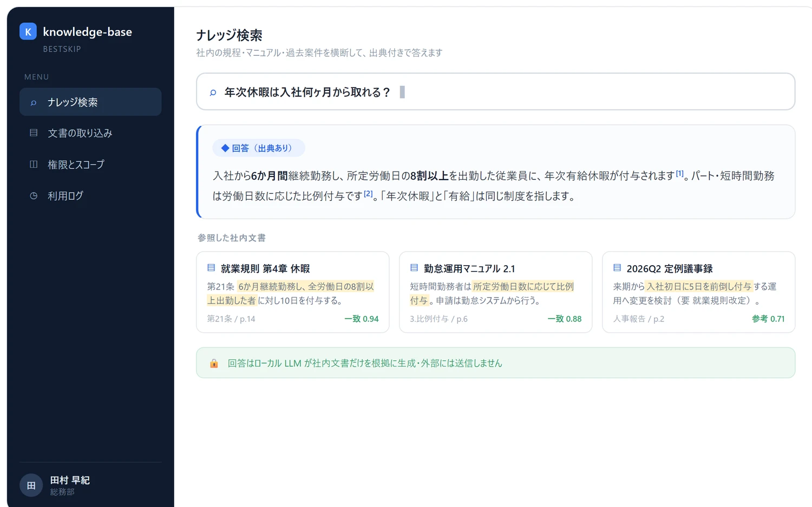Click the 人事報告 / p.2 reference

[x=638, y=319]
